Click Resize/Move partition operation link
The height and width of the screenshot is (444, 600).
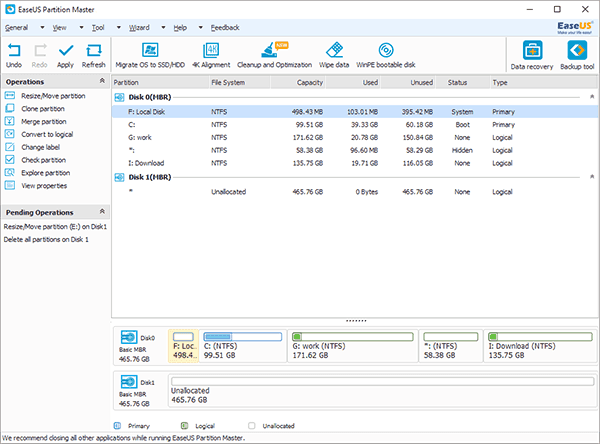[x=53, y=96]
